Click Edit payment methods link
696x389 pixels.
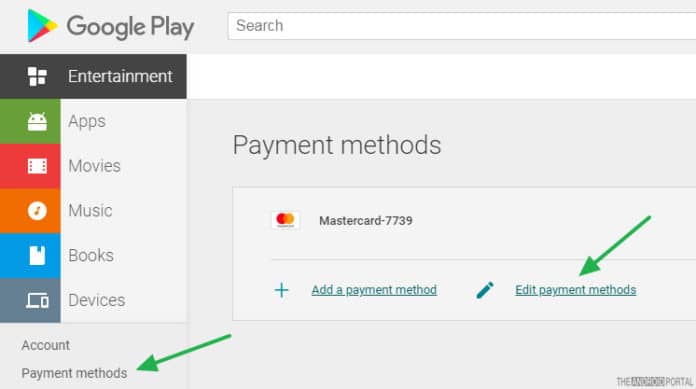tap(576, 290)
